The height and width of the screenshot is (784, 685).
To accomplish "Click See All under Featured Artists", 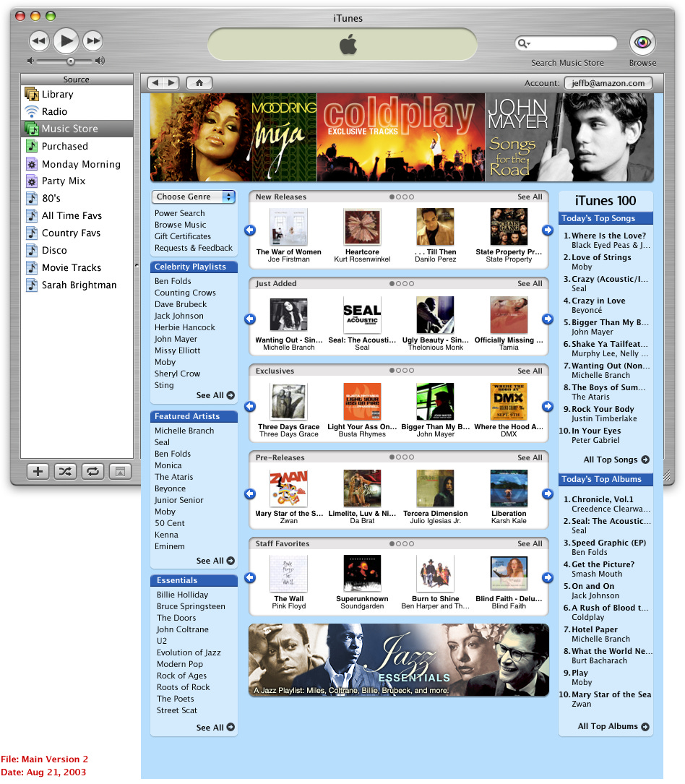I will coord(215,561).
